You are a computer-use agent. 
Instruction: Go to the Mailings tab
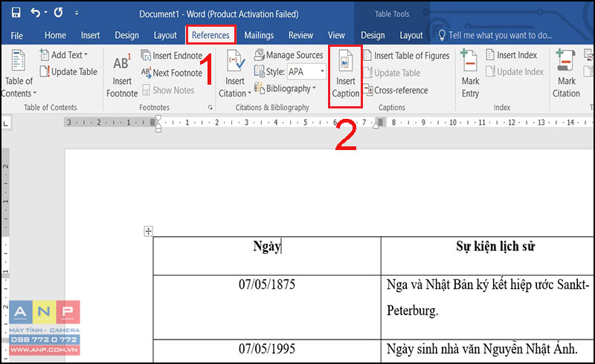click(259, 35)
